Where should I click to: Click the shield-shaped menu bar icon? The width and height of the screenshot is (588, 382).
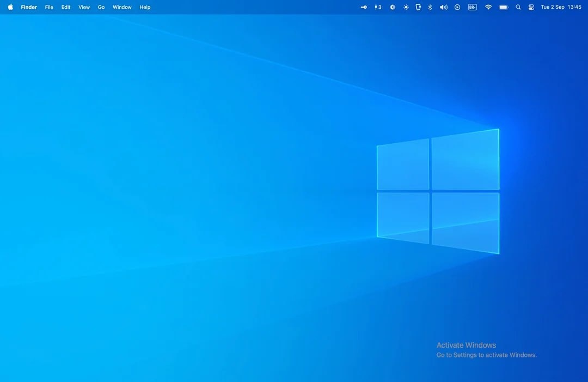pyautogui.click(x=418, y=7)
